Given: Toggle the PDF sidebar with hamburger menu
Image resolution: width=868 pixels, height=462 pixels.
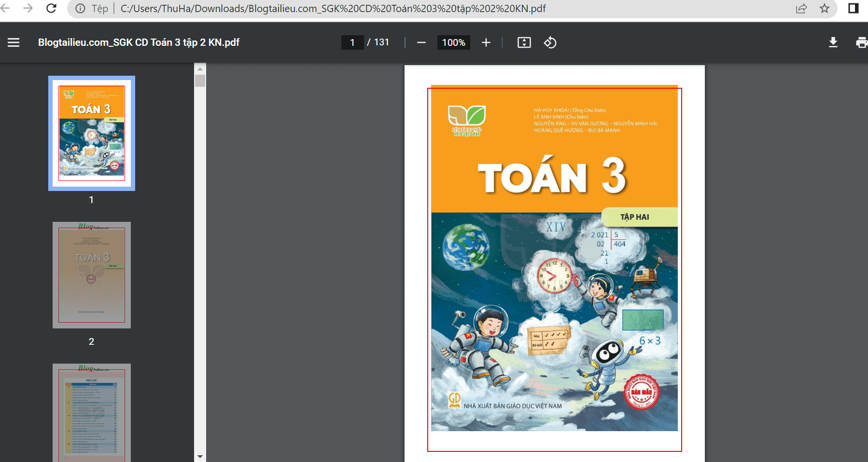Looking at the screenshot, I should coord(14,42).
